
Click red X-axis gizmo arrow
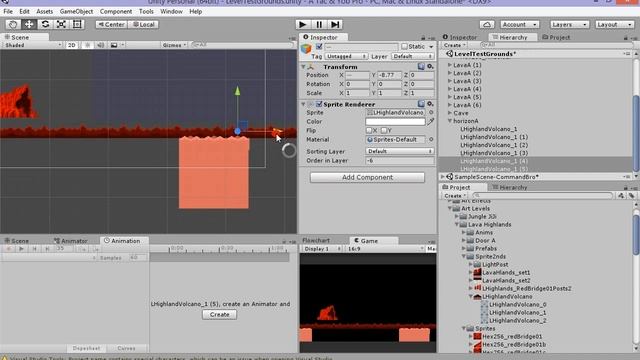(277, 131)
